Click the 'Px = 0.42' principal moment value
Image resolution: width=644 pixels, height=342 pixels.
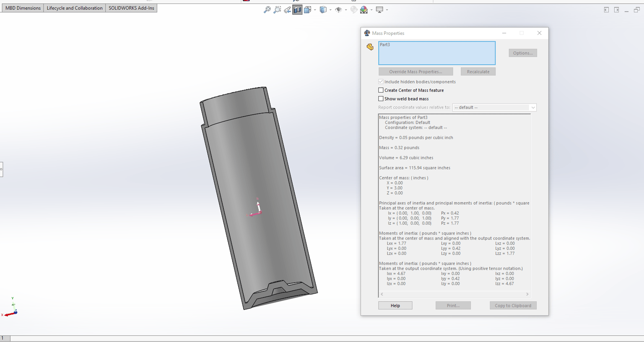point(450,213)
